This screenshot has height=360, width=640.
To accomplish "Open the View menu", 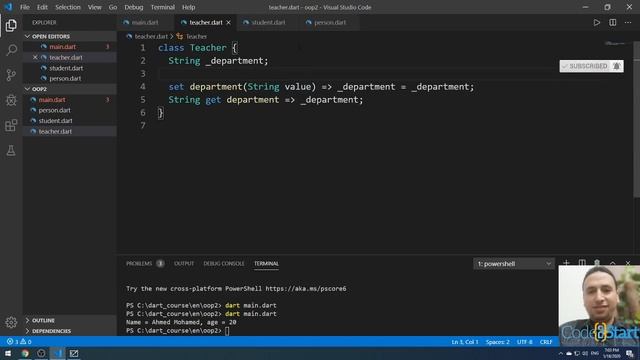I will [95, 7].
